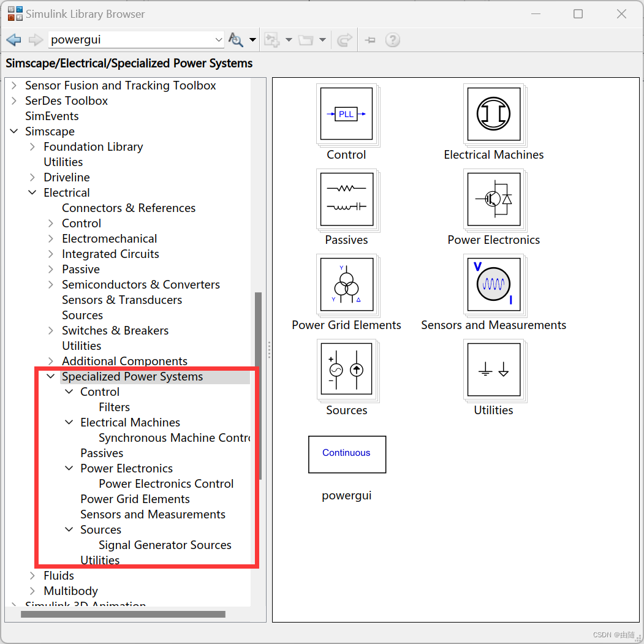This screenshot has width=644, height=644.
Task: Click the Forward navigation arrow
Action: pos(36,40)
